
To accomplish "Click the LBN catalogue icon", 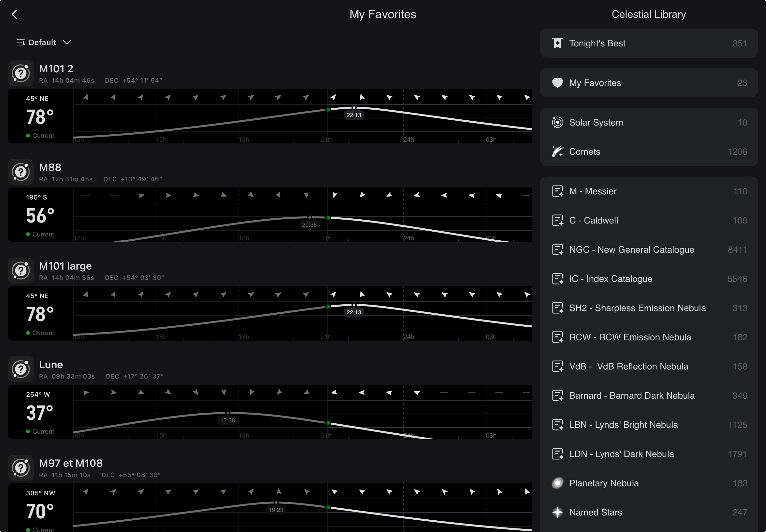I will [x=557, y=425].
